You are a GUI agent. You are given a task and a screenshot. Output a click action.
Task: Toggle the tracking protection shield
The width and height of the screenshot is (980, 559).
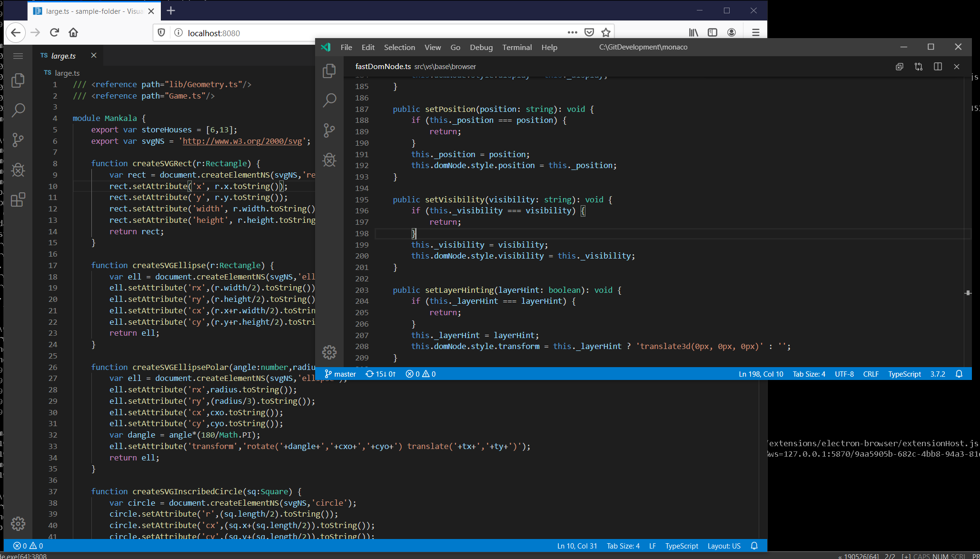161,33
